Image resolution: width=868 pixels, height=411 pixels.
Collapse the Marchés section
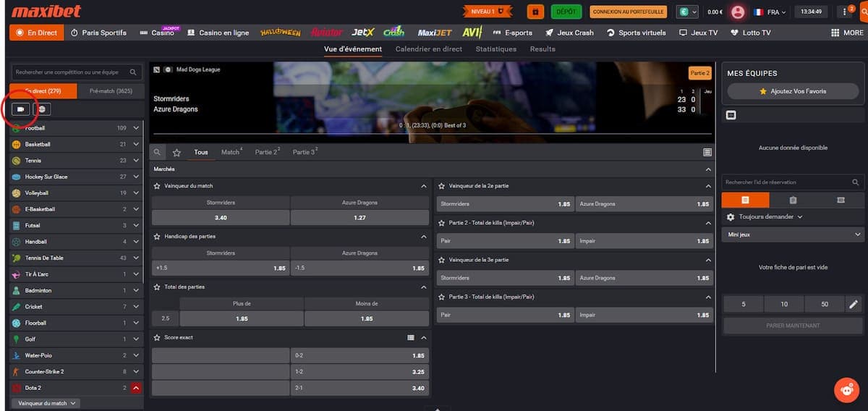click(x=707, y=169)
